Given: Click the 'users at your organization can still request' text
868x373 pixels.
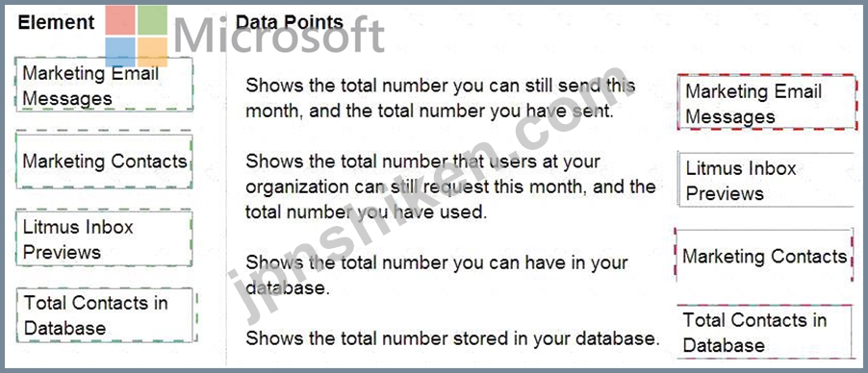Looking at the screenshot, I should pyautogui.click(x=450, y=186).
